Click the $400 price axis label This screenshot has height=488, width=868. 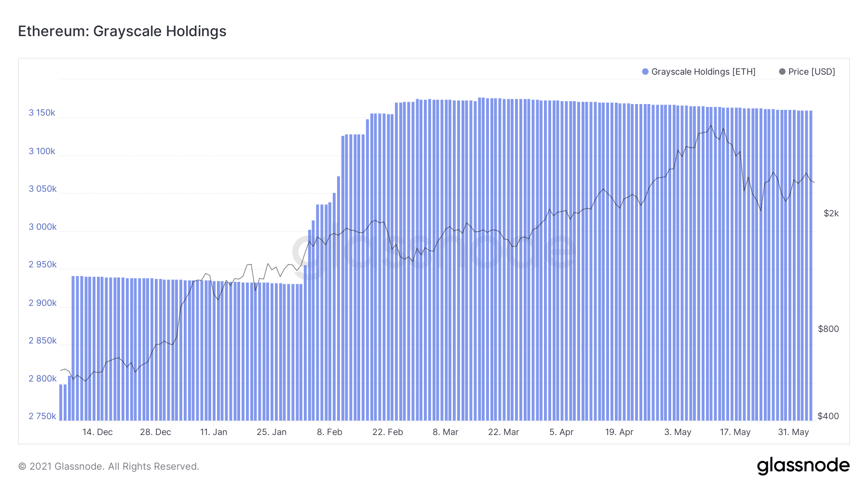(828, 416)
